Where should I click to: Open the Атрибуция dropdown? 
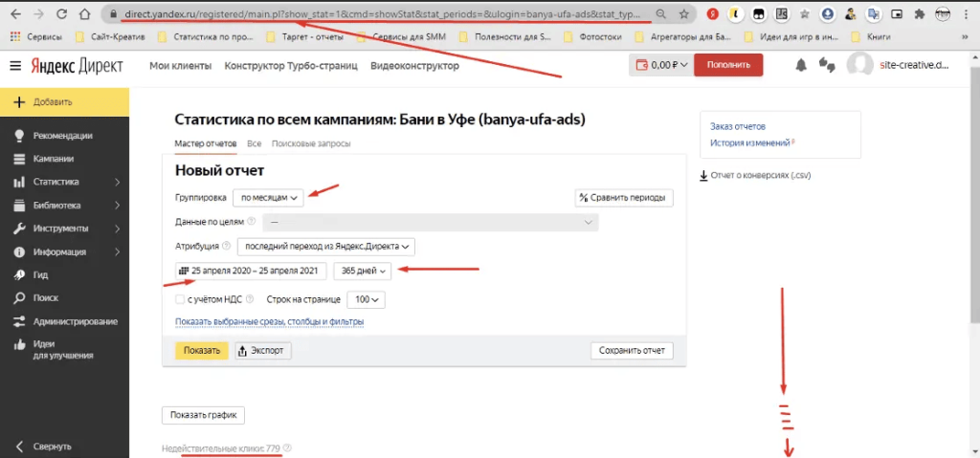click(x=326, y=246)
